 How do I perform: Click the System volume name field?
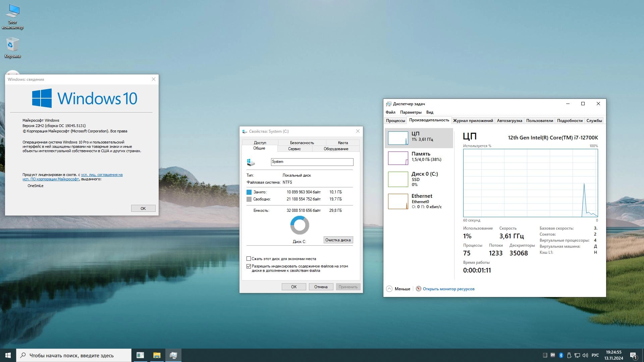pyautogui.click(x=312, y=162)
